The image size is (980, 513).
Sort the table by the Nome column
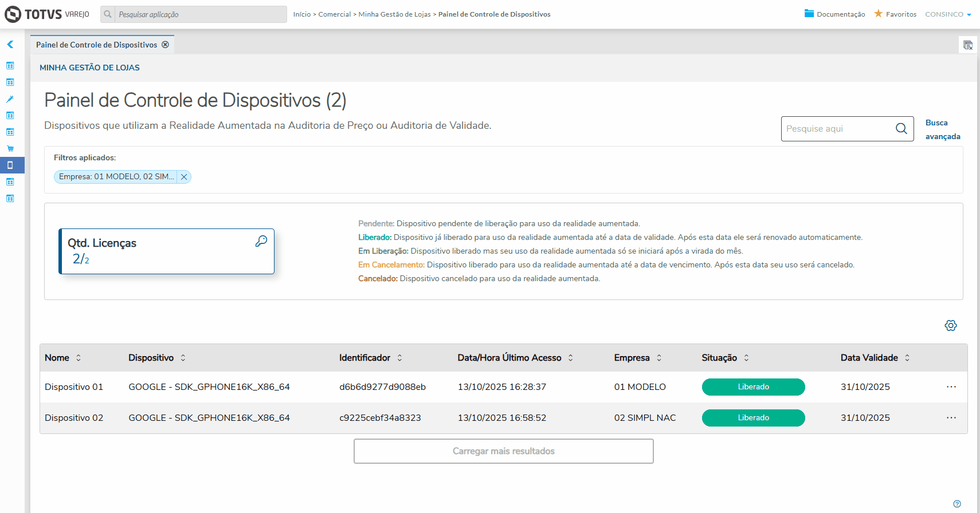79,358
